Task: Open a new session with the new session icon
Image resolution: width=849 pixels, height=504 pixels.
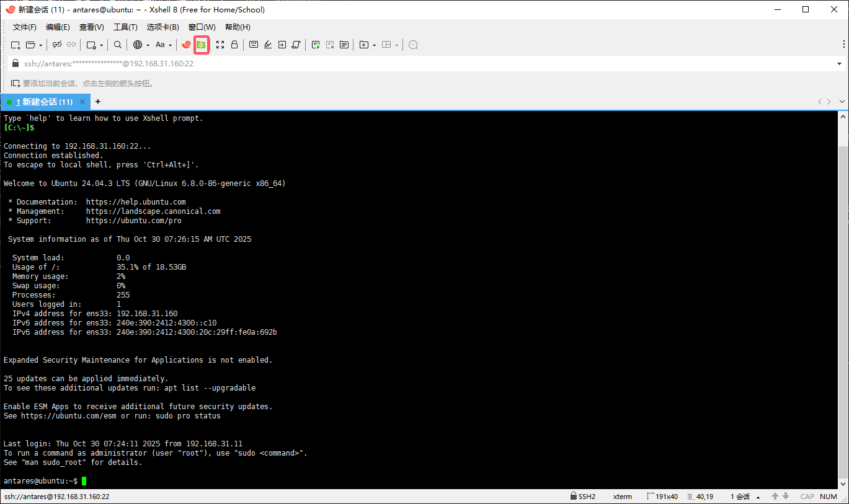Action: (x=14, y=45)
